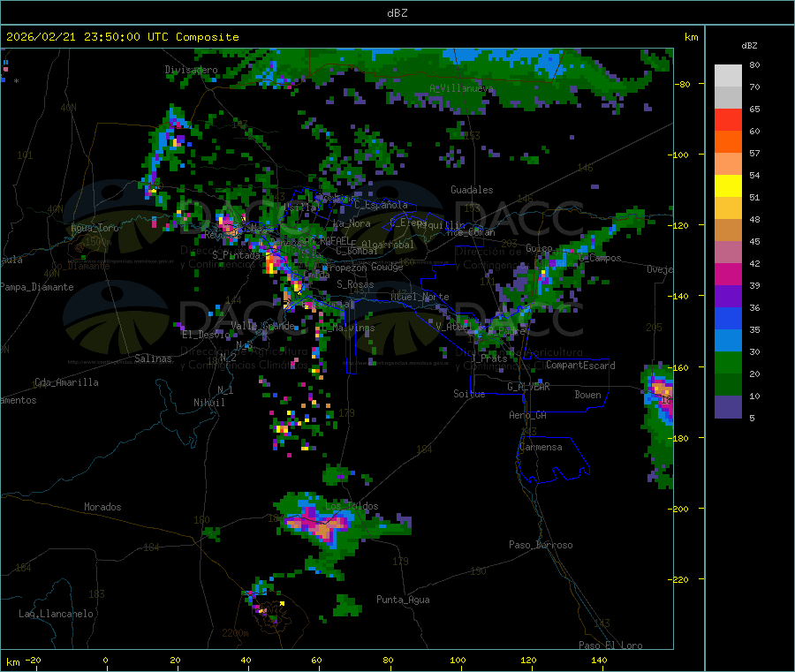Click the Morados map label
This screenshot has width=795, height=672.
(x=102, y=507)
